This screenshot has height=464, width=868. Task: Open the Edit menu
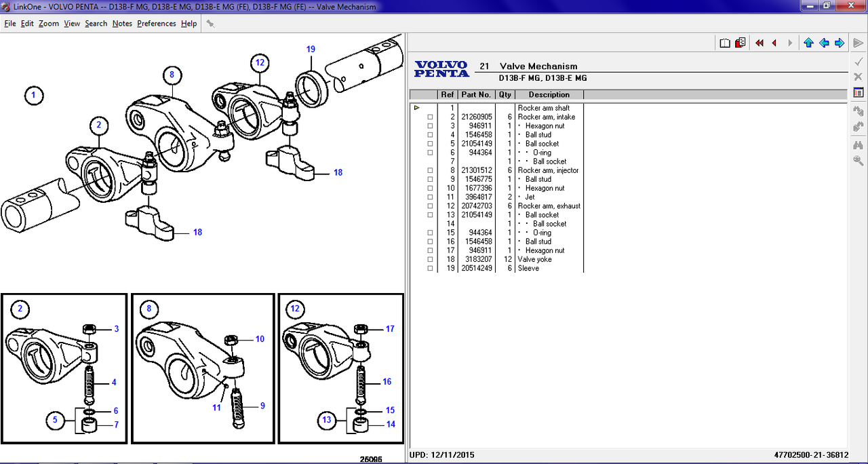click(x=27, y=23)
